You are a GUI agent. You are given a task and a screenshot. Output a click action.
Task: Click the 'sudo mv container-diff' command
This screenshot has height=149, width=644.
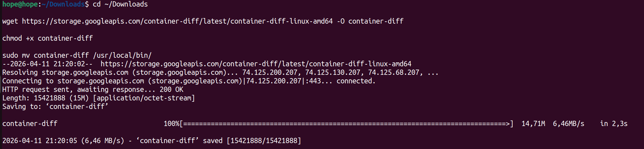[x=46, y=55]
